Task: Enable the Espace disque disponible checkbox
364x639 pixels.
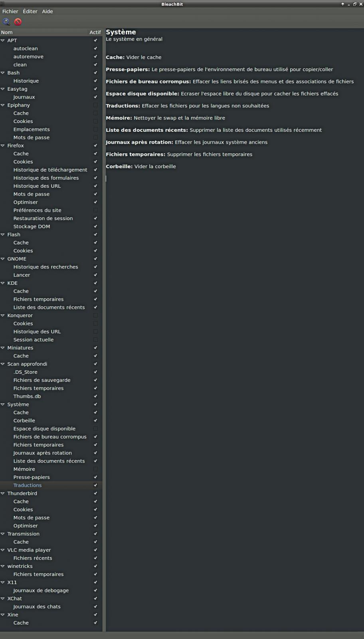Action: pyautogui.click(x=95, y=429)
